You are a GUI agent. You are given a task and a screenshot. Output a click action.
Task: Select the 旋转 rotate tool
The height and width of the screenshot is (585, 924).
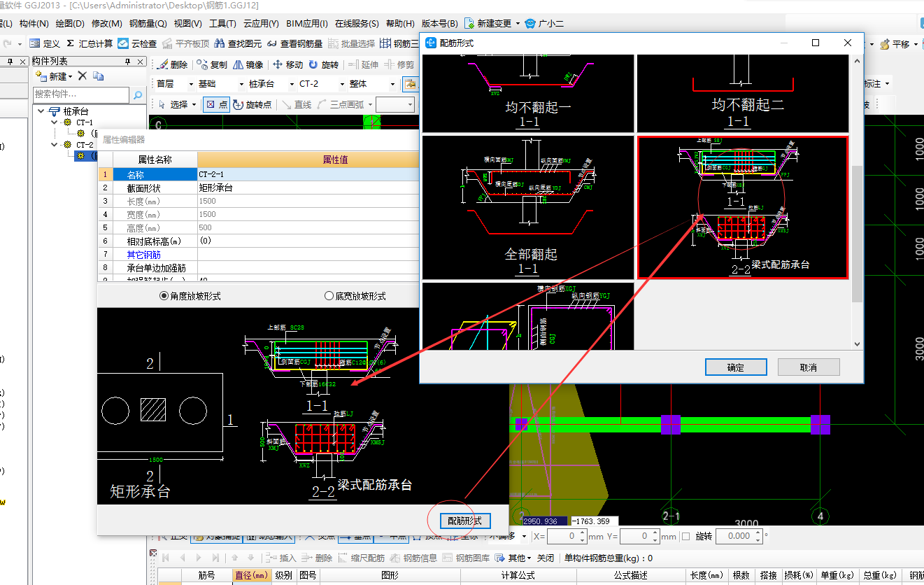point(323,64)
